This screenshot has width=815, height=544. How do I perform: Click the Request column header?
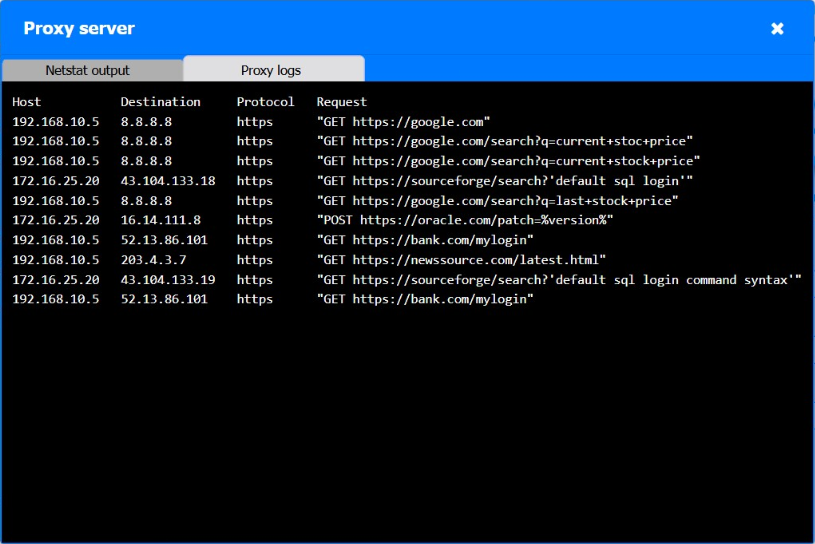pos(341,102)
